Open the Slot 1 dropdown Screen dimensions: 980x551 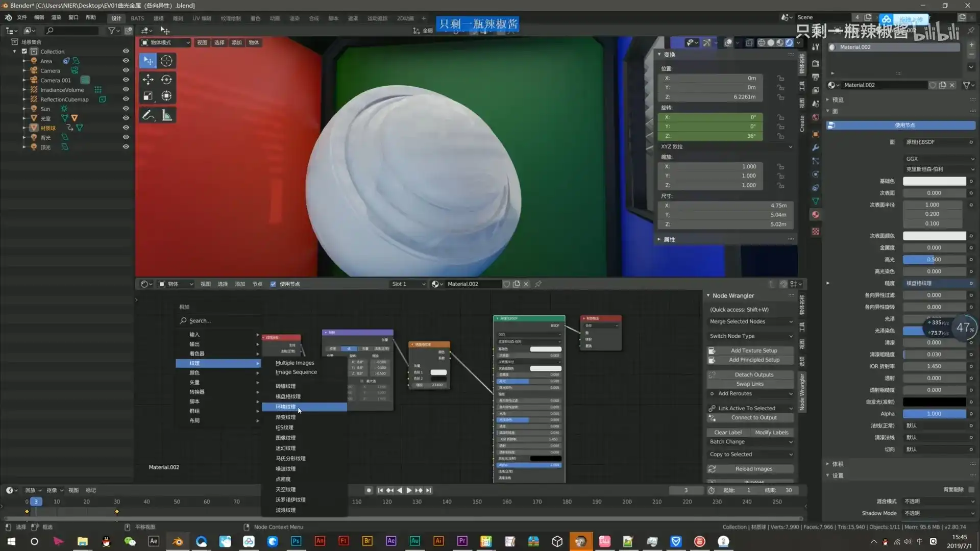point(407,284)
